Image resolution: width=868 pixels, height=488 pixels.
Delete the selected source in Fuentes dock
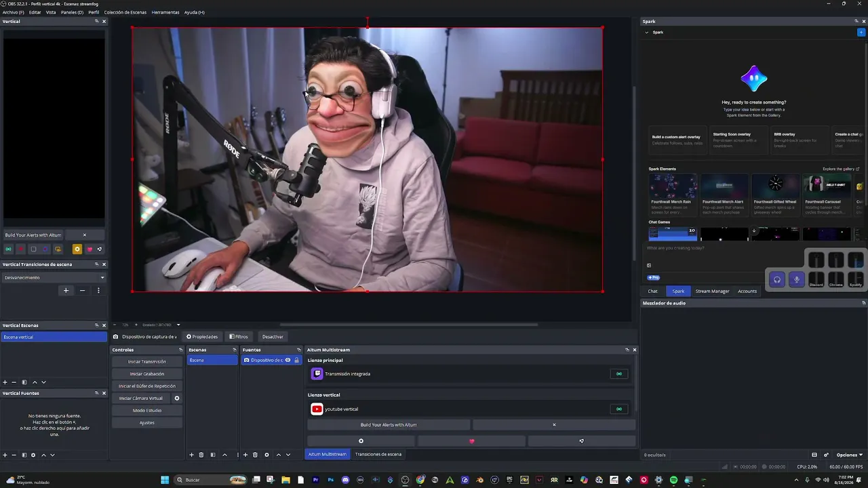[255, 455]
